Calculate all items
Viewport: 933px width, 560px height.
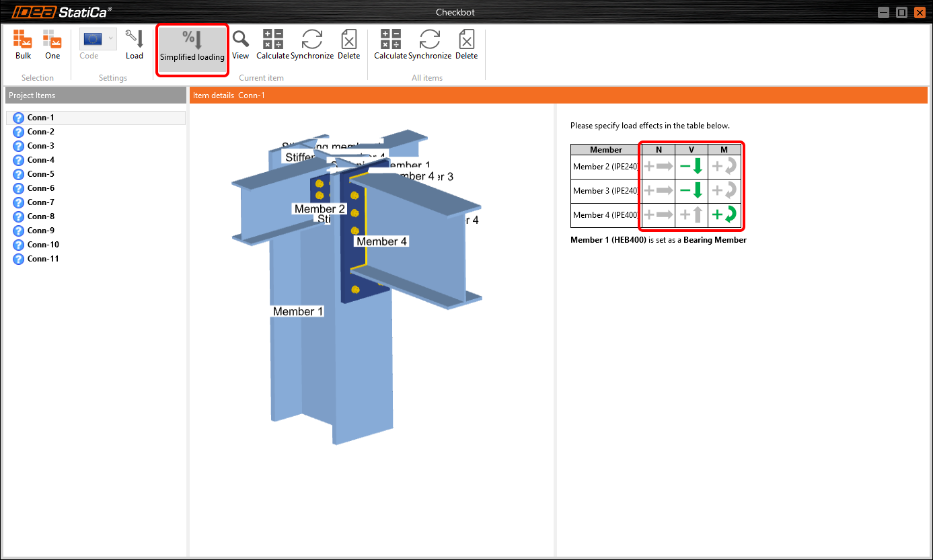(x=391, y=44)
